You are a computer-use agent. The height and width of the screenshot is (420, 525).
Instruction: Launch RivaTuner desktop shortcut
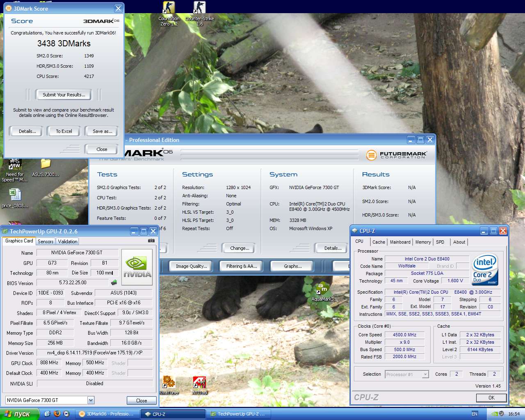pyautogui.click(x=169, y=385)
